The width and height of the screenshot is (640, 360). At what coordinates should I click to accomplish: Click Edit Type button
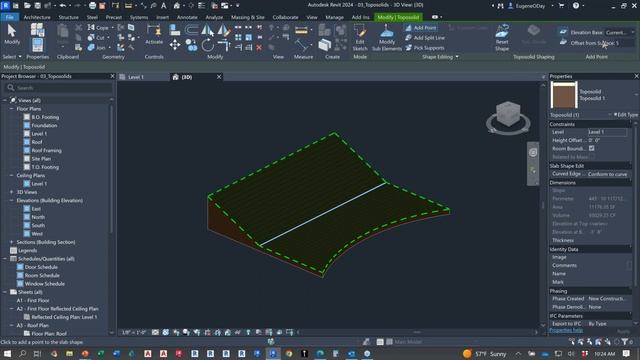[x=626, y=115]
